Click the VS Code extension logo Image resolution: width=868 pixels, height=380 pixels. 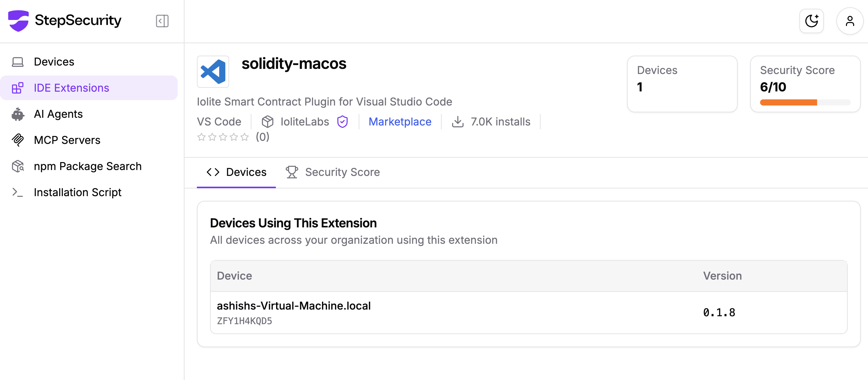213,72
